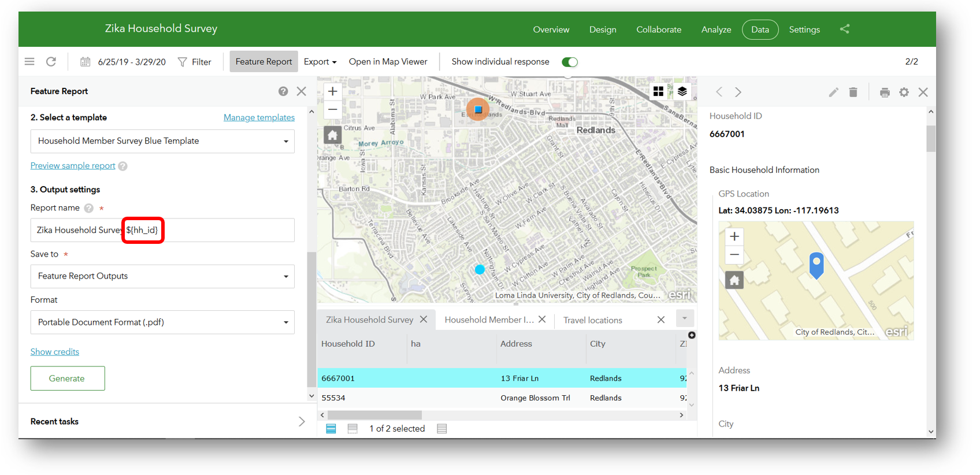Screen dimensions: 980x475
Task: Switch to the Analyze tab
Action: pyautogui.click(x=716, y=29)
